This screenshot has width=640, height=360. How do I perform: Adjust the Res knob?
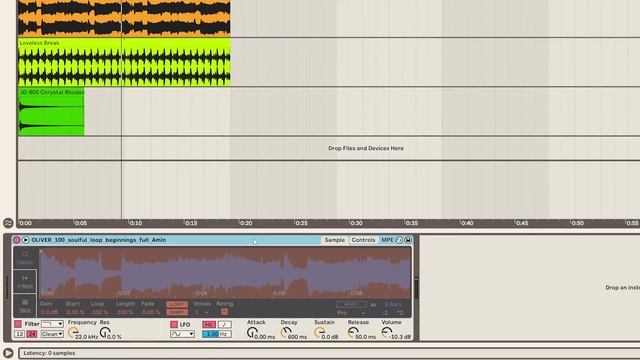click(x=105, y=333)
